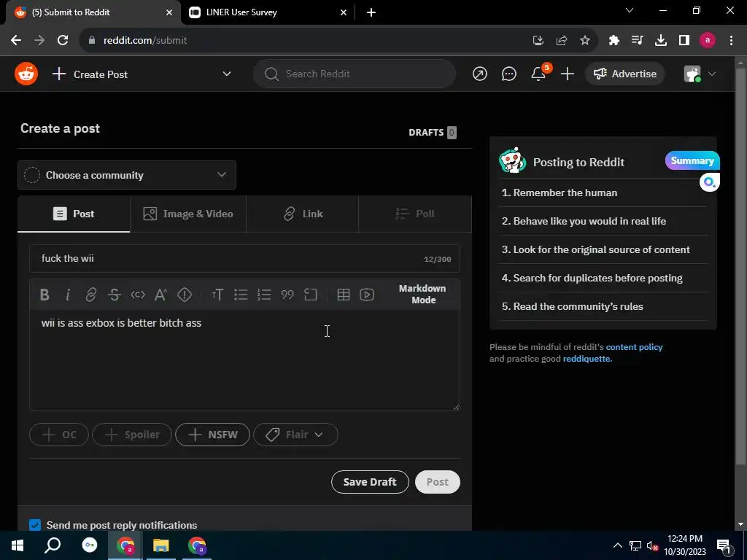Reload the reddit submit page
747x560 pixels.
point(63,41)
